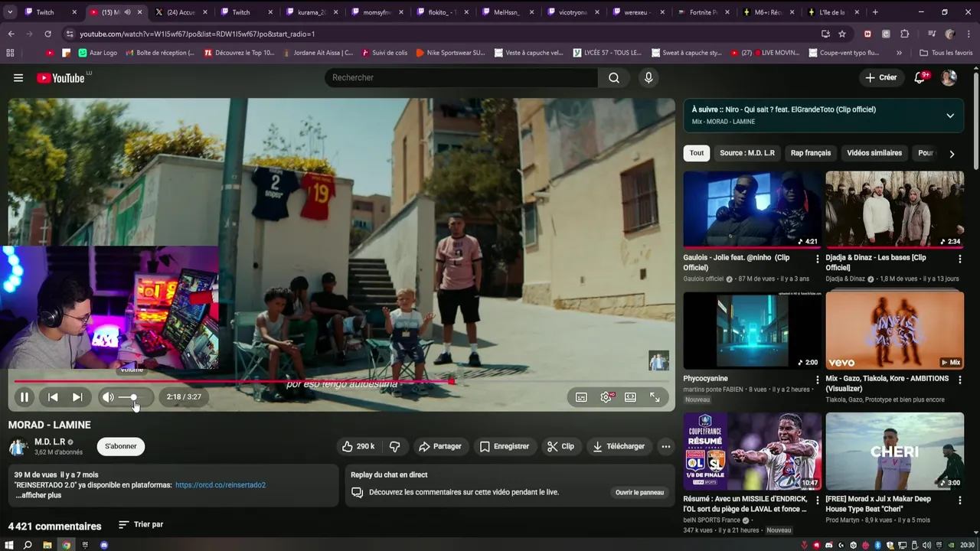The height and width of the screenshot is (551, 980).
Task: Mute the video with the speaker icon
Action: pos(108,397)
